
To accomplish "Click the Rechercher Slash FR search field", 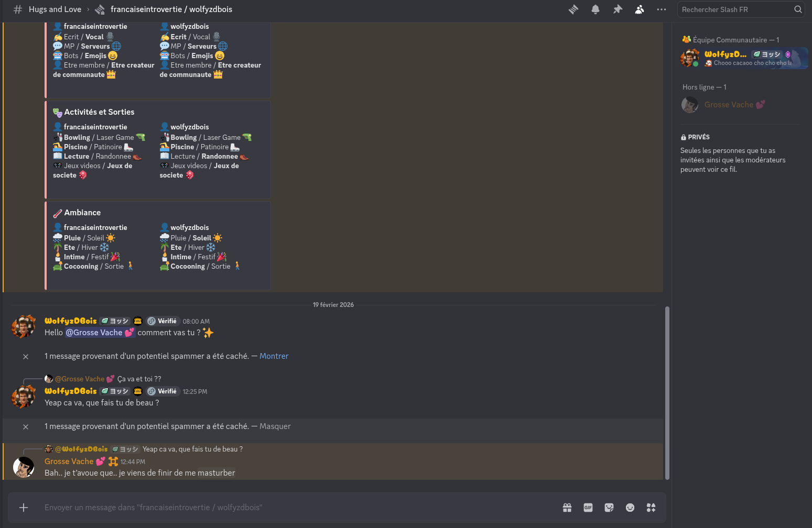I will 736,9.
